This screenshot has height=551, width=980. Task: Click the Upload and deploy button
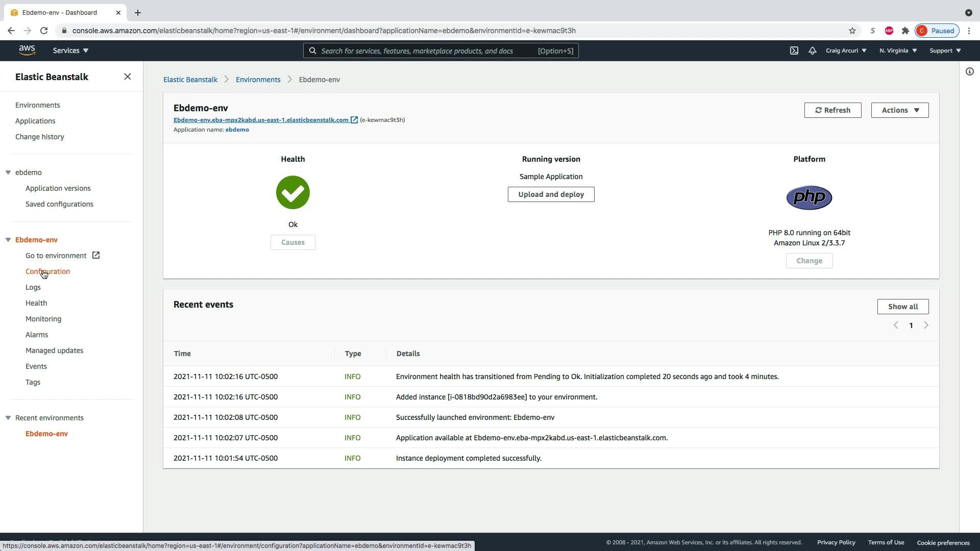551,194
